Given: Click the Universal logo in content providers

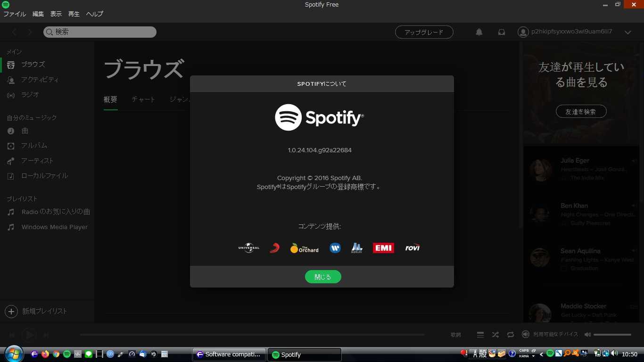Looking at the screenshot, I should [248, 248].
